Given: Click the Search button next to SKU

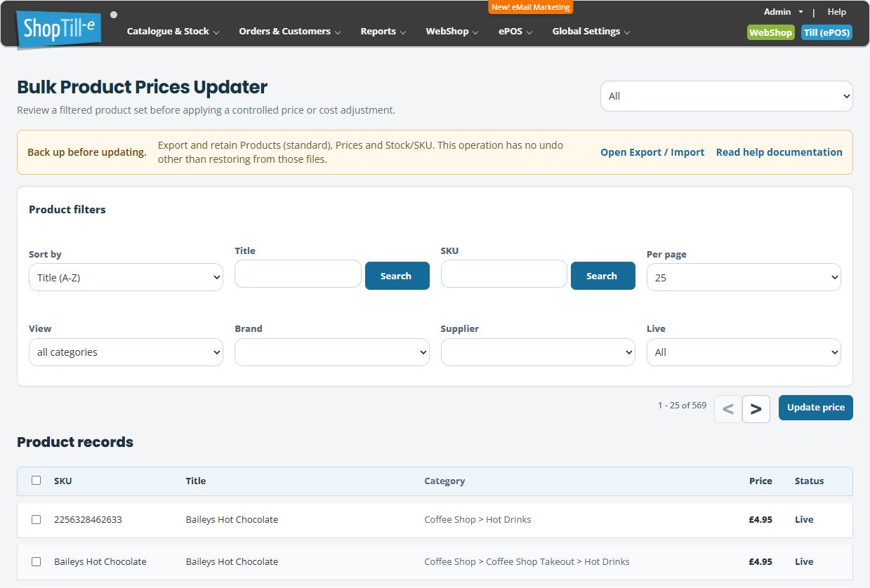Looking at the screenshot, I should pos(602,276).
